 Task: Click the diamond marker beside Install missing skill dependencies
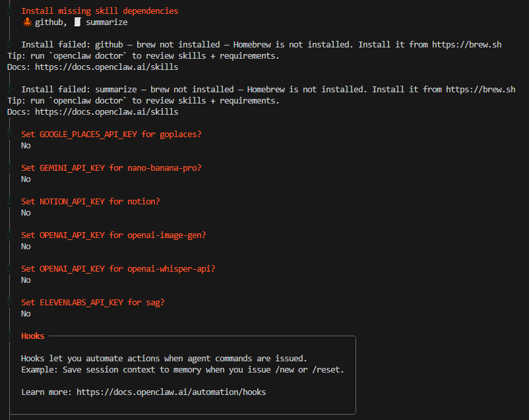click(x=9, y=11)
